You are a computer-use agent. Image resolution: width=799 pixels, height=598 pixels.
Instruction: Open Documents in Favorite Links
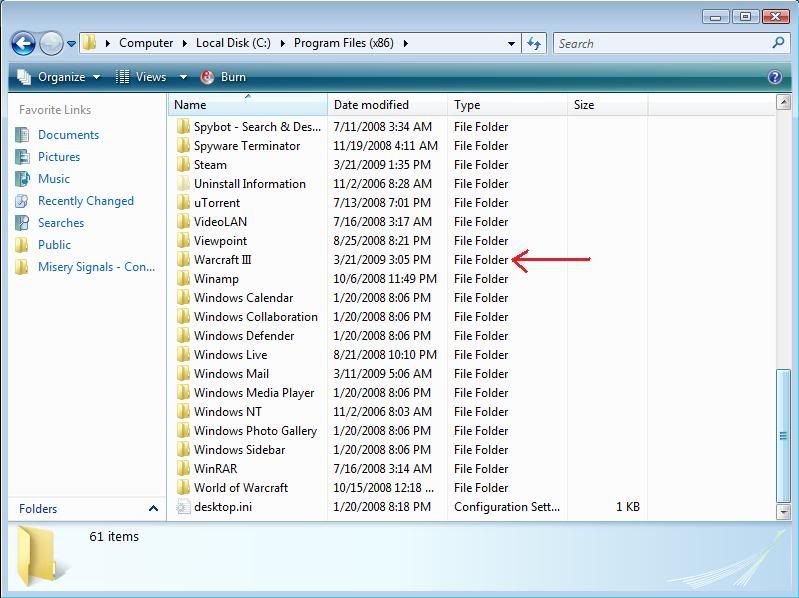pyautogui.click(x=68, y=135)
